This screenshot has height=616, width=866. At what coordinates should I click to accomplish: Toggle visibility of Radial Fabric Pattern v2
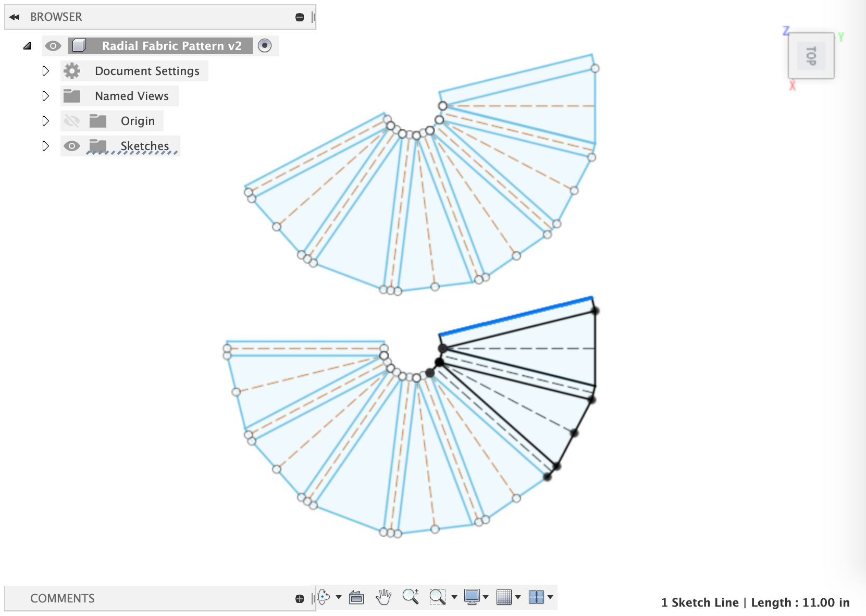coord(54,46)
